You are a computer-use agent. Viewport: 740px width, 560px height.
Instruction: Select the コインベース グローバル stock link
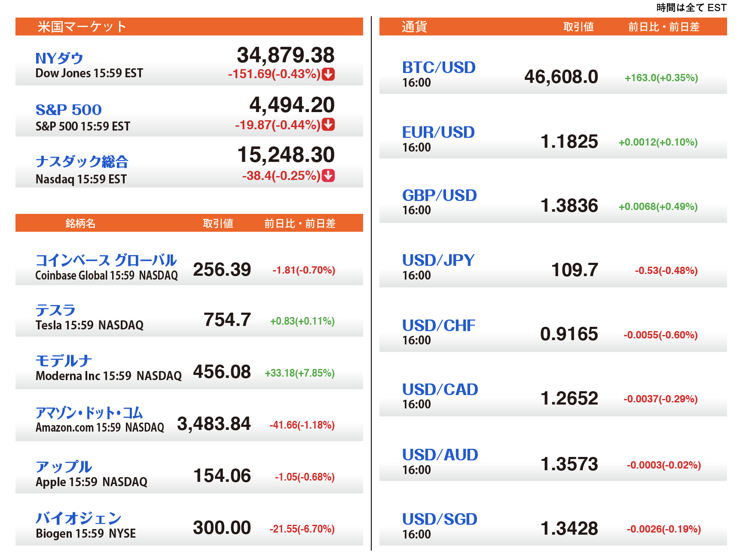pyautogui.click(x=106, y=260)
